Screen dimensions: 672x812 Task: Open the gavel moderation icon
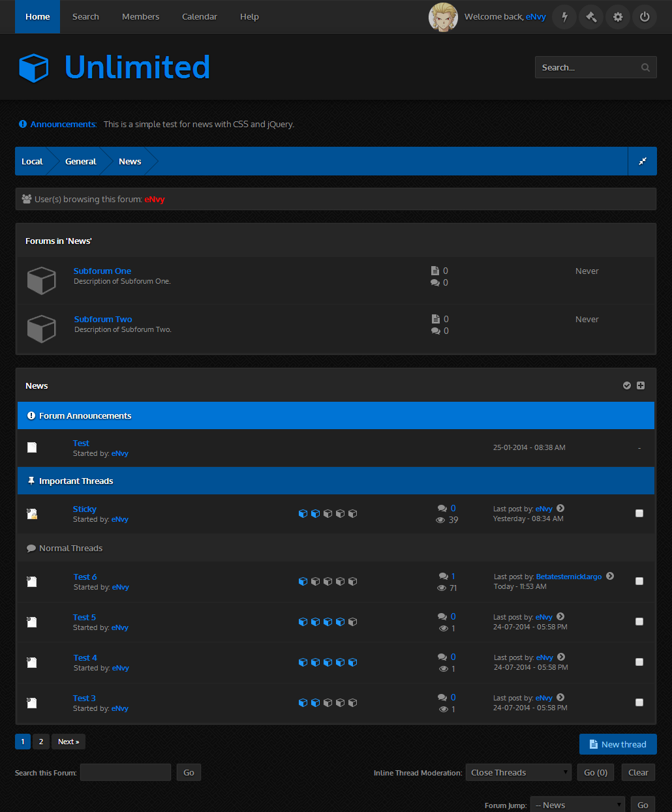[591, 17]
